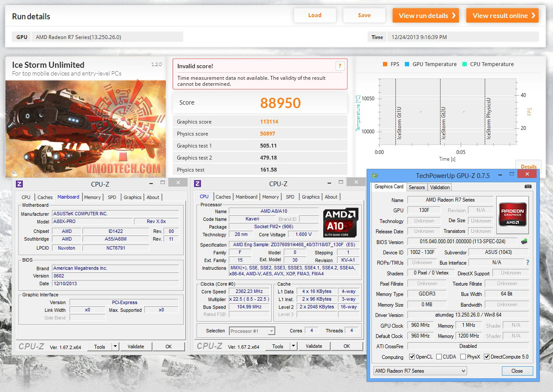This screenshot has width=553, height=392.
Task: Click the Bus Interface question mark in GPU-Z
Action: 528,262
